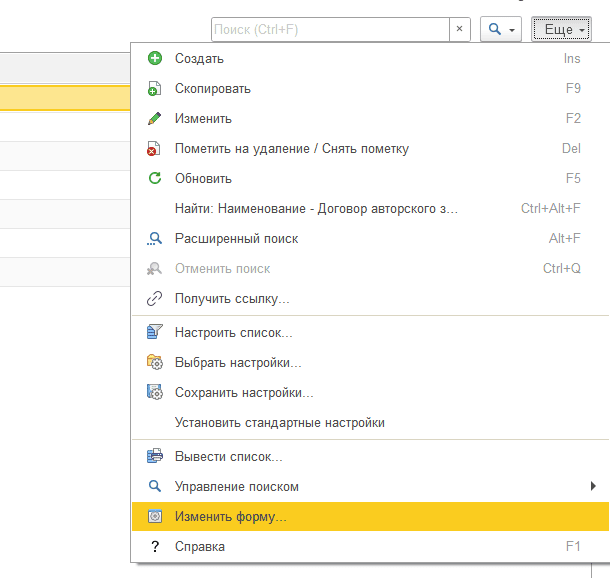
Task: Click the Скопировать copy icon
Action: point(154,89)
